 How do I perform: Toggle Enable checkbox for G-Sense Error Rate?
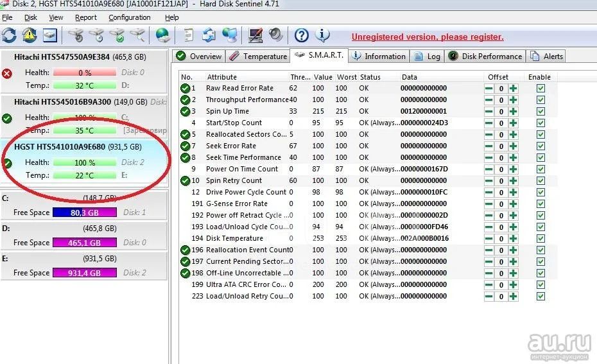point(541,204)
